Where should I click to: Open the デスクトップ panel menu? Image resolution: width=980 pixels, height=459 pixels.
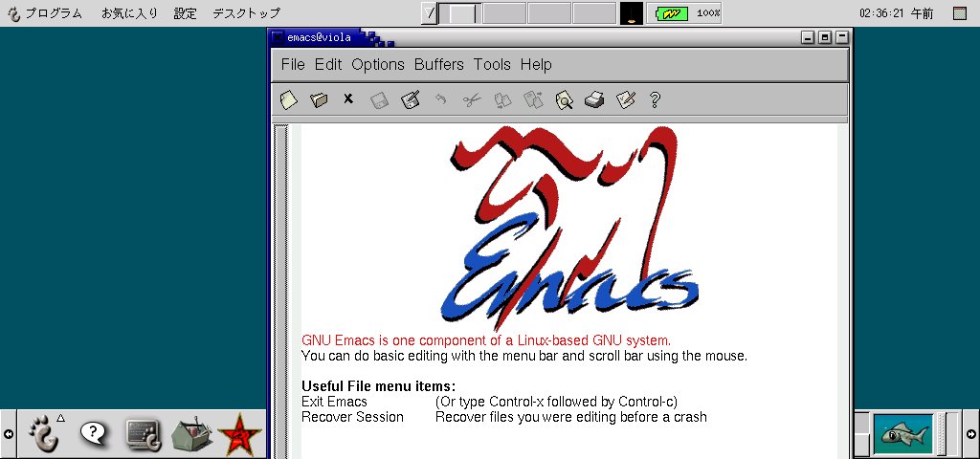coord(246,13)
